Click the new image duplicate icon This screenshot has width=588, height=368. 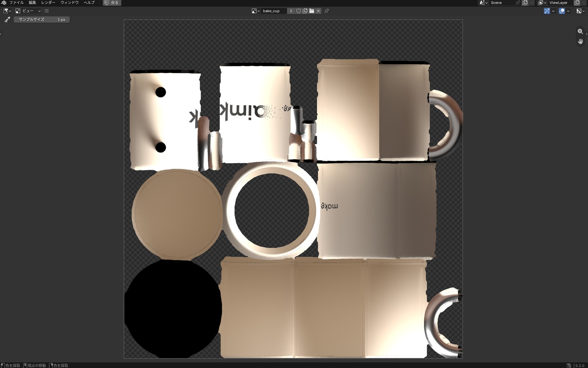tap(305, 11)
